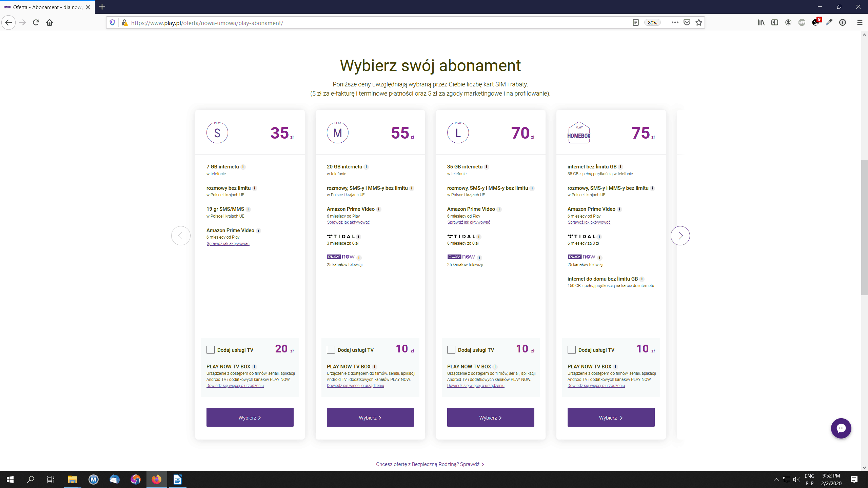Screen dimensions: 868x488
Task: Open the Firefox account icon
Action: pyautogui.click(x=788, y=23)
